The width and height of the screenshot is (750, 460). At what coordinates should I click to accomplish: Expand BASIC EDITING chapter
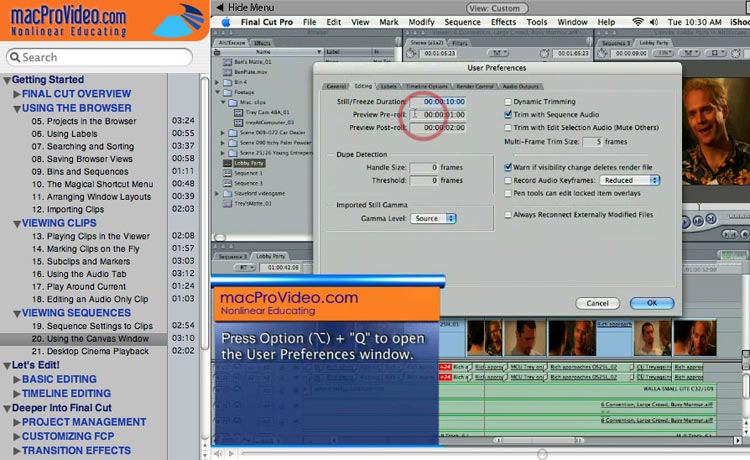click(17, 380)
